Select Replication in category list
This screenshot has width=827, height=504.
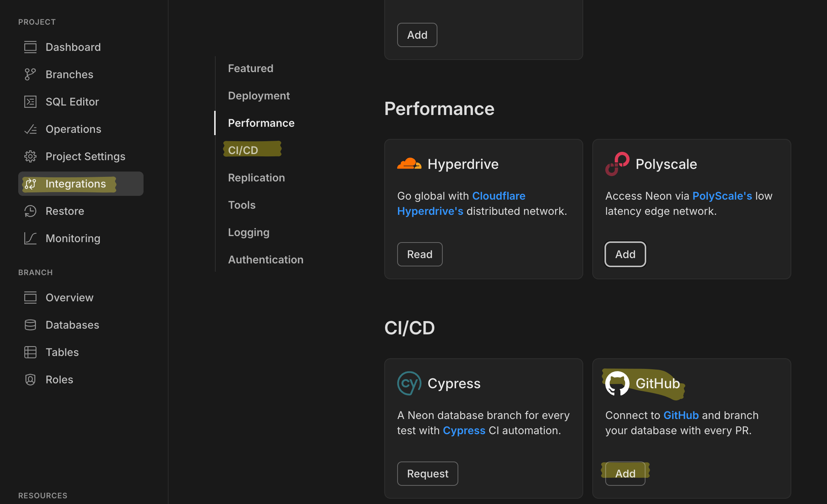point(256,178)
